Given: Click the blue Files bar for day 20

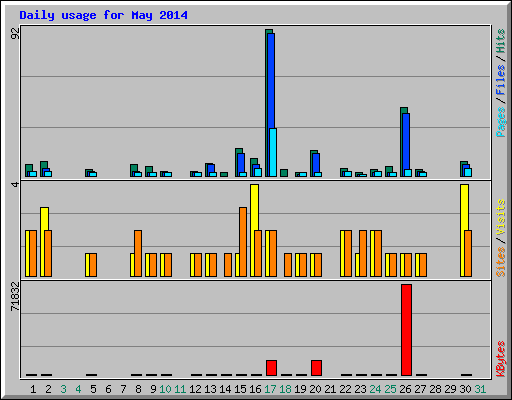Looking at the screenshot, I should (x=316, y=163).
